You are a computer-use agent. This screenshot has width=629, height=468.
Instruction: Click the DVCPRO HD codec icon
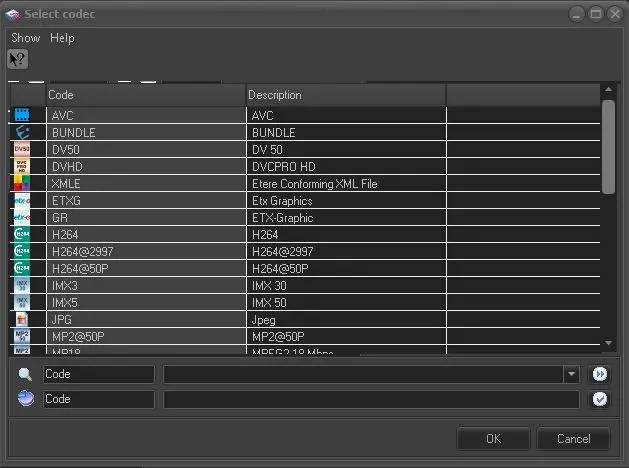(22, 166)
